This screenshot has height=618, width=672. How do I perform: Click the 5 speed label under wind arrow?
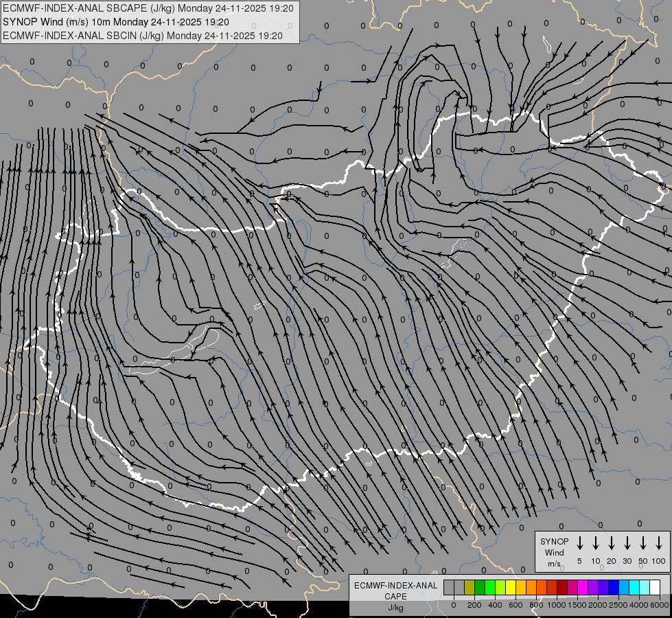click(579, 561)
